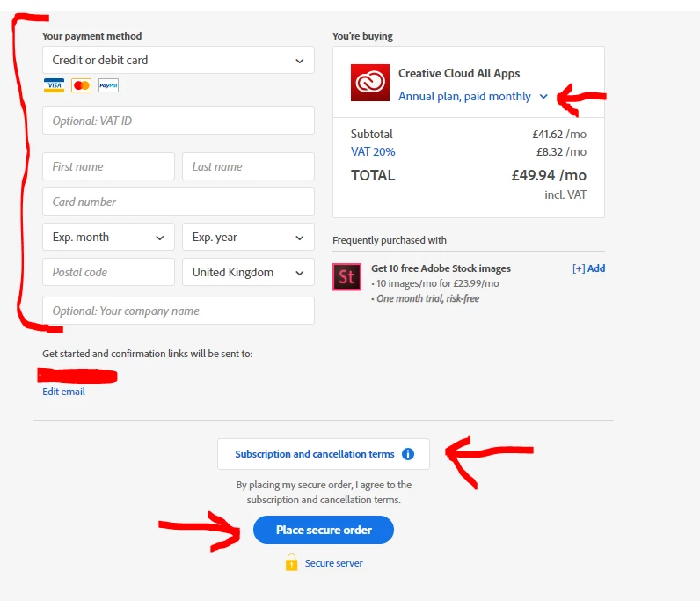Click the You're buying heading

(362, 36)
